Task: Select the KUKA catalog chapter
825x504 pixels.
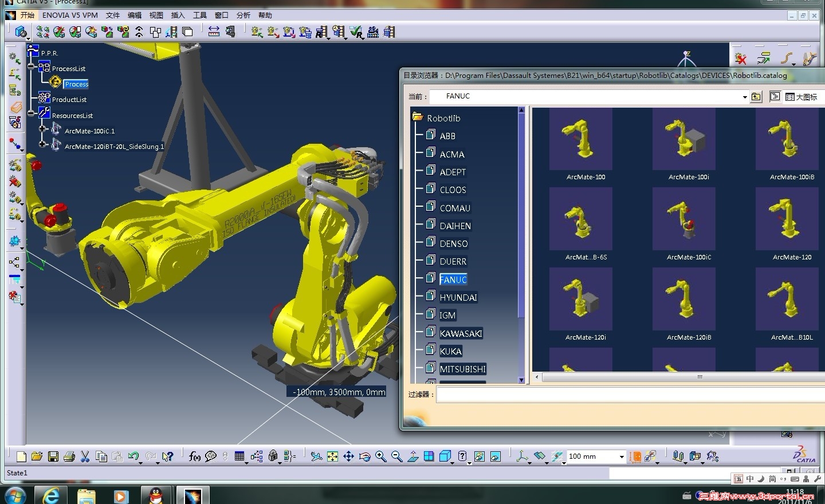Action: coord(450,351)
